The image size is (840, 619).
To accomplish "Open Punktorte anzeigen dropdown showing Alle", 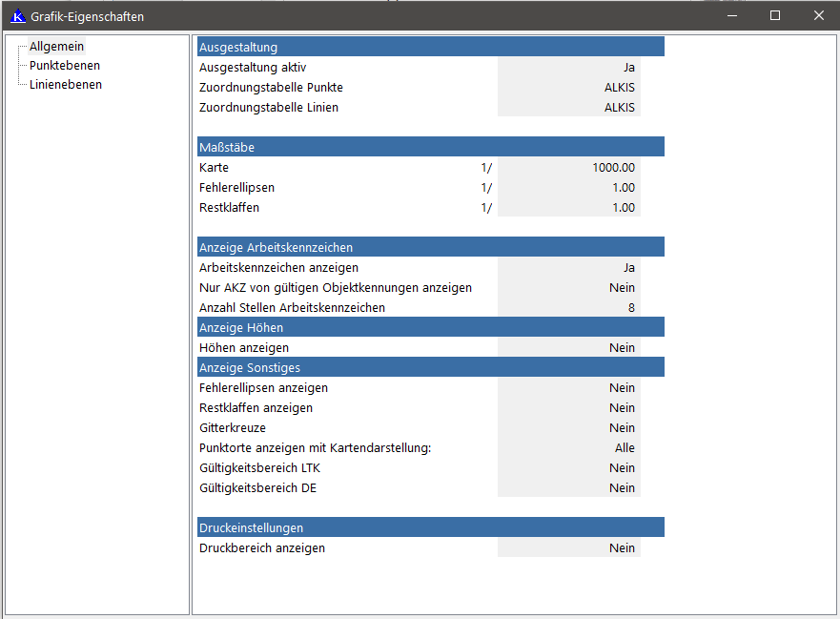I will point(569,448).
